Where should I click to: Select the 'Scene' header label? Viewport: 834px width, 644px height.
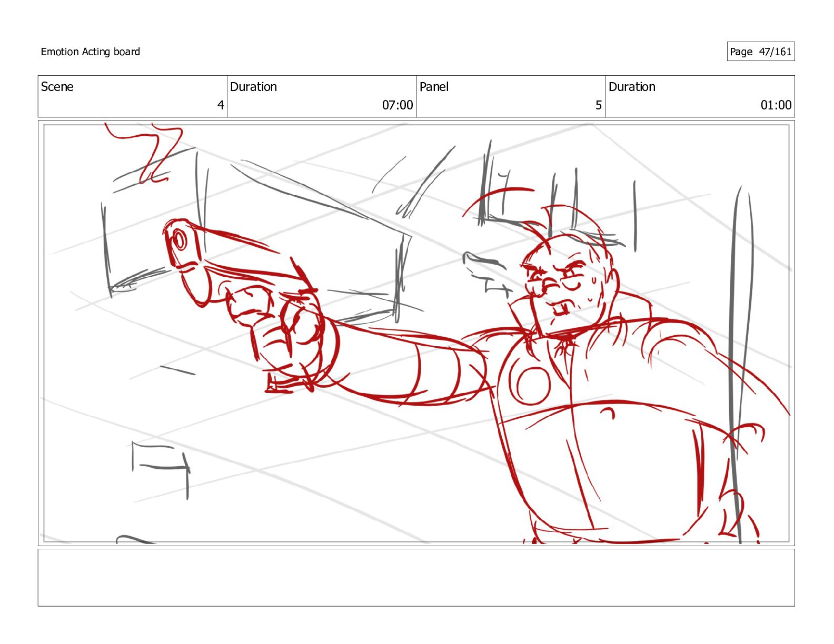coord(57,87)
